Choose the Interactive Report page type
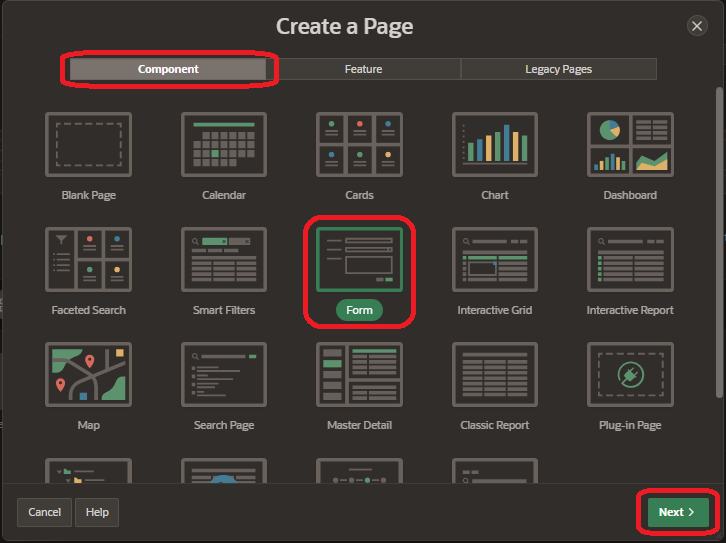The image size is (726, 543). pyautogui.click(x=630, y=260)
